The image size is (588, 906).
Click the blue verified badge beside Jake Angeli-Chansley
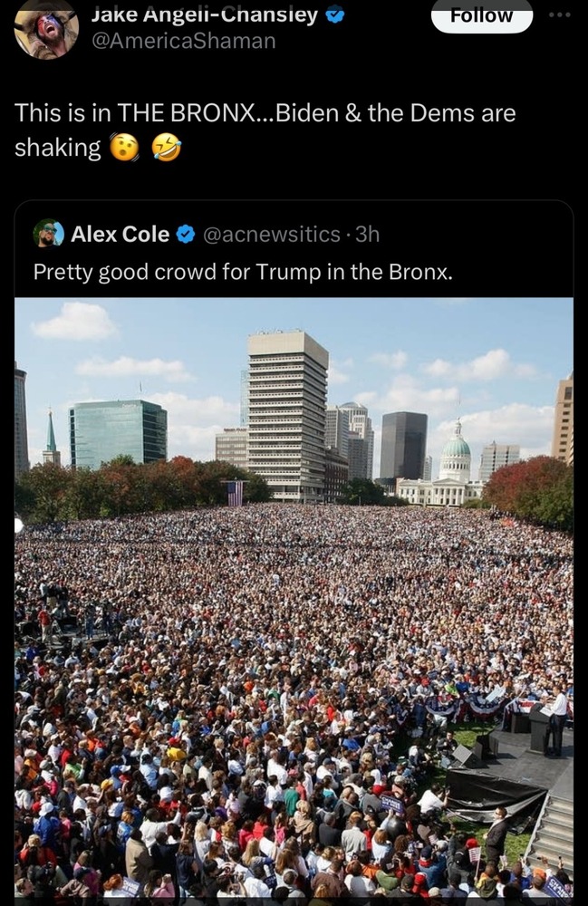335,15
